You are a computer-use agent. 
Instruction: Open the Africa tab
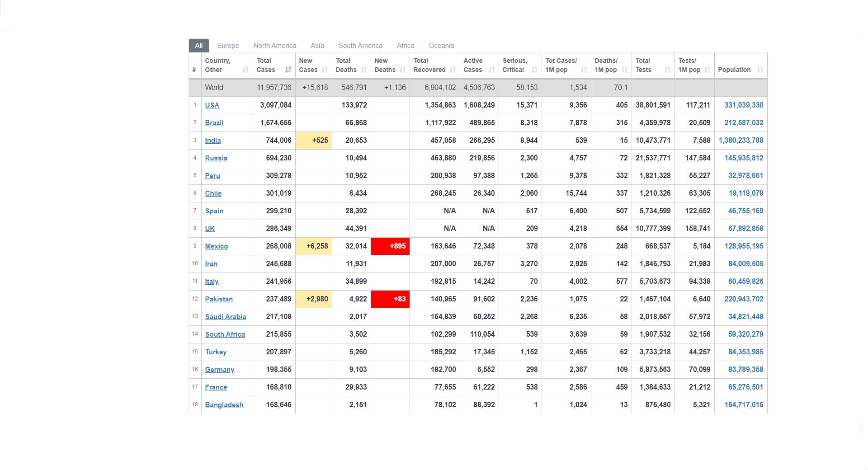[406, 46]
